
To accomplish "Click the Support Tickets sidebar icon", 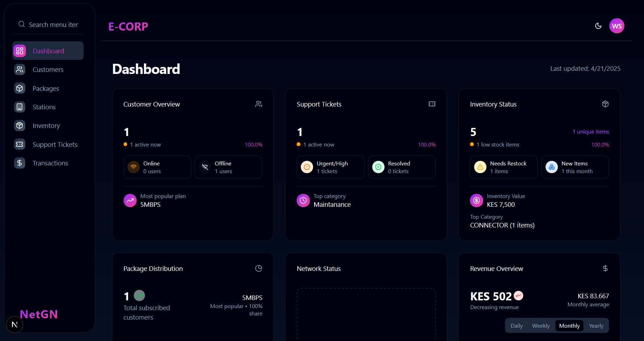I will tap(20, 144).
